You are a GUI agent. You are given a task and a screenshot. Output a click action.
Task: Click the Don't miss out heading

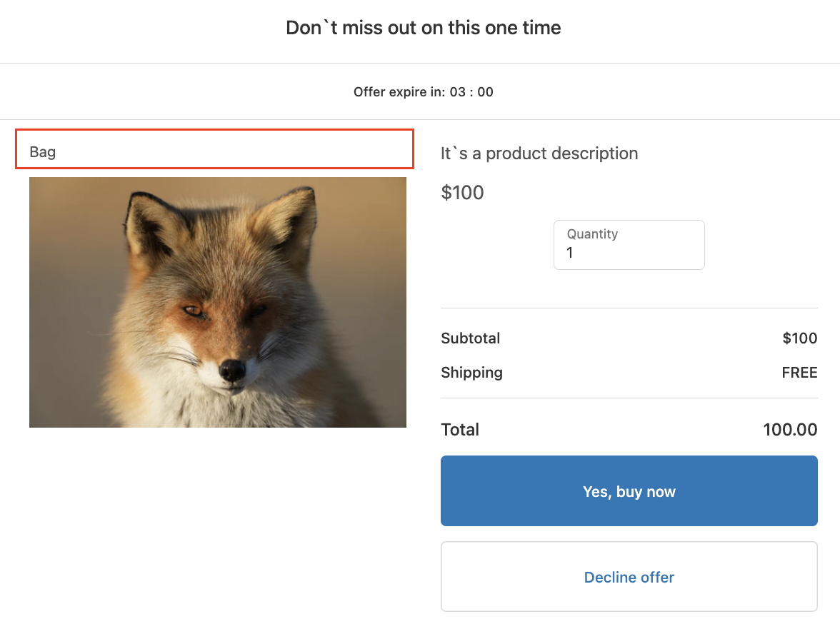pos(424,28)
